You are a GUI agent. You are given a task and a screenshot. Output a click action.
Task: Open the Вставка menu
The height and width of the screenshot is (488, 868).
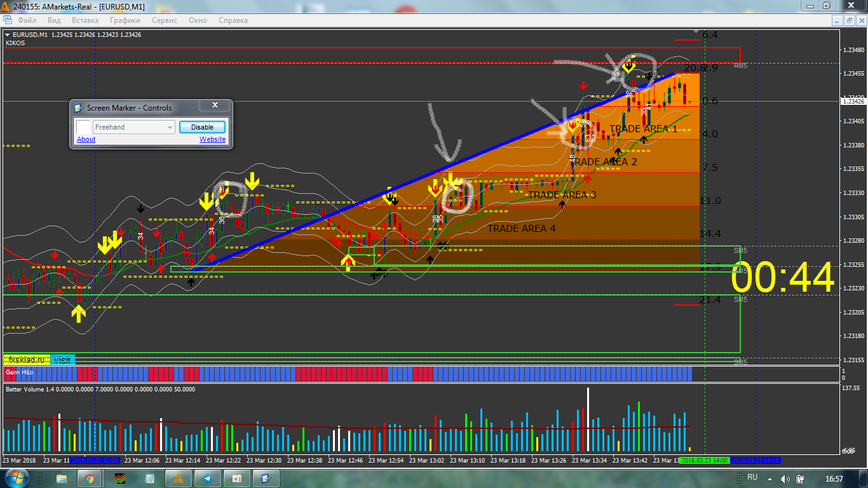pos(85,20)
